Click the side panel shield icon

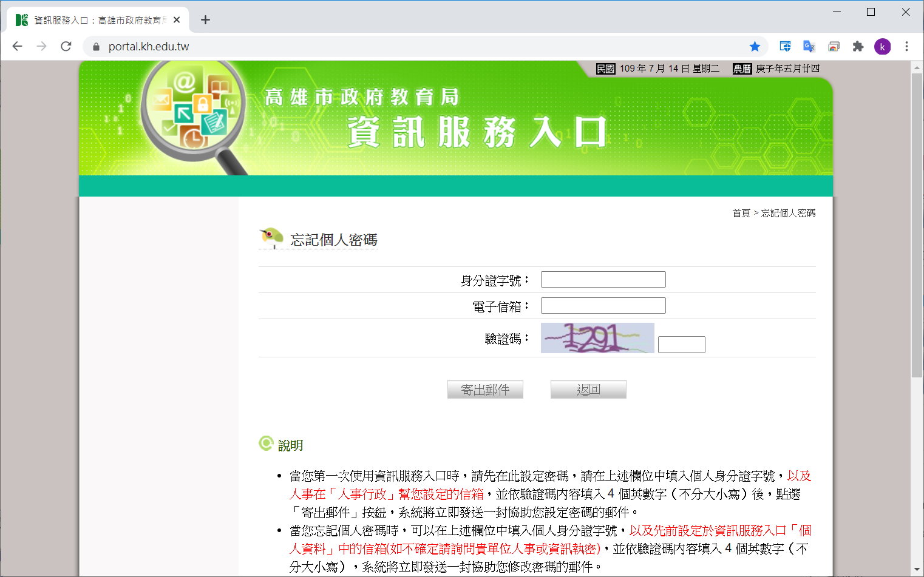[784, 46]
